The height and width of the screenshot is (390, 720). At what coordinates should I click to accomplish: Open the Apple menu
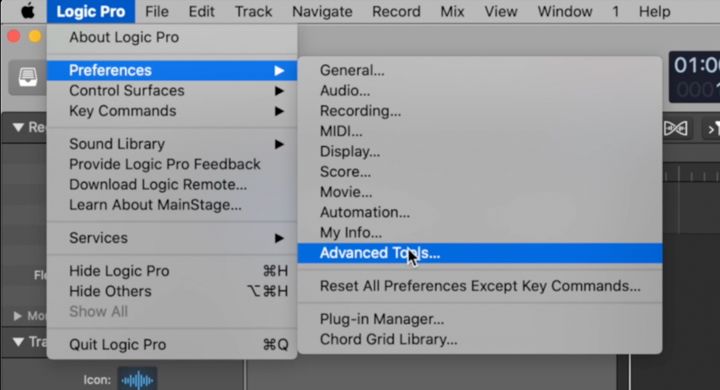click(28, 11)
